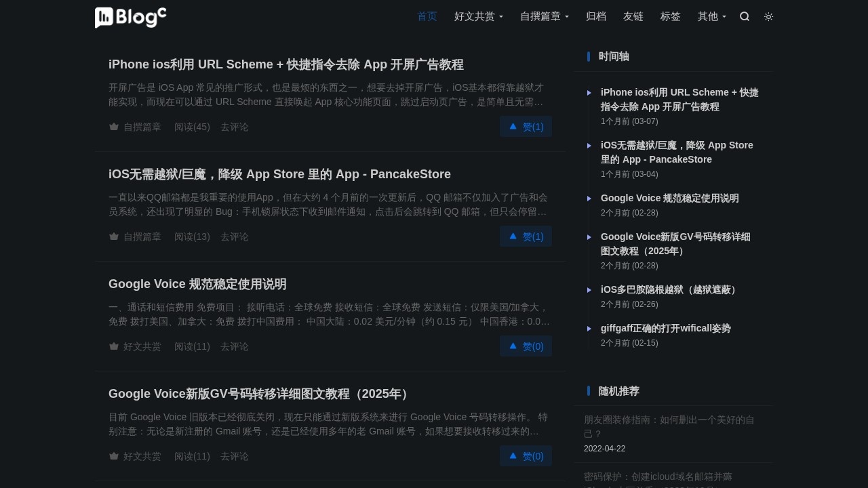Click date '2个月前 (02-28)' under GV号码转移 timeline entry

629,266
